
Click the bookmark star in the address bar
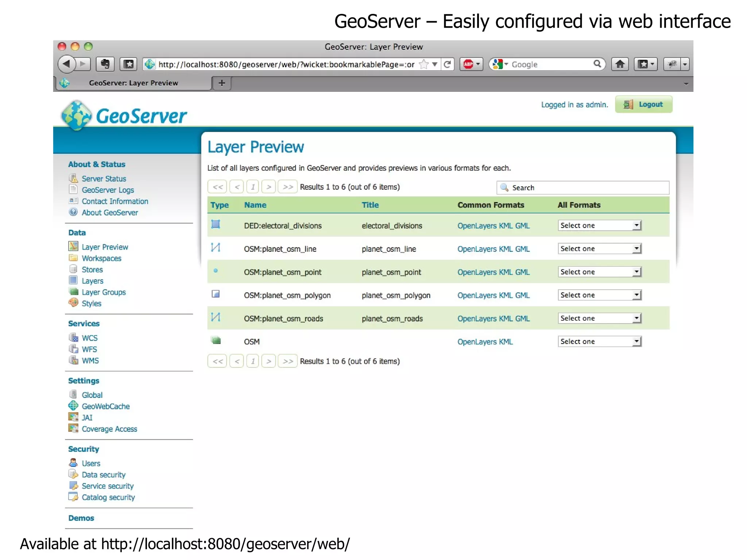tap(424, 64)
